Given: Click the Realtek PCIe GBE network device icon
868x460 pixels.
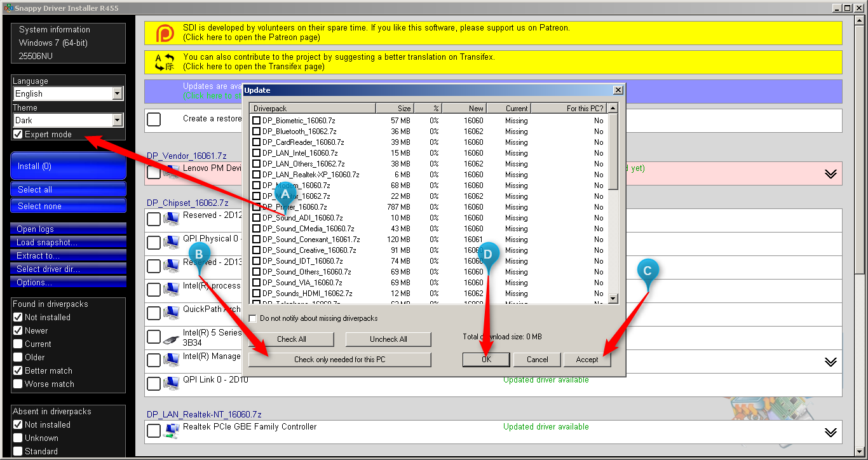Looking at the screenshot, I should (171, 431).
